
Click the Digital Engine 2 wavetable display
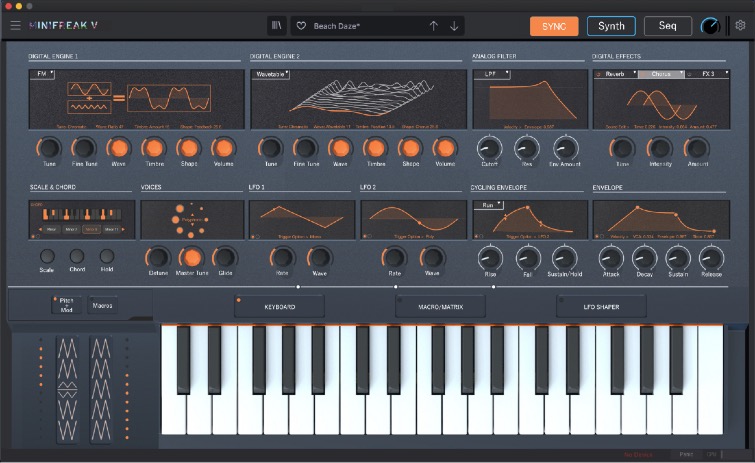(359, 99)
